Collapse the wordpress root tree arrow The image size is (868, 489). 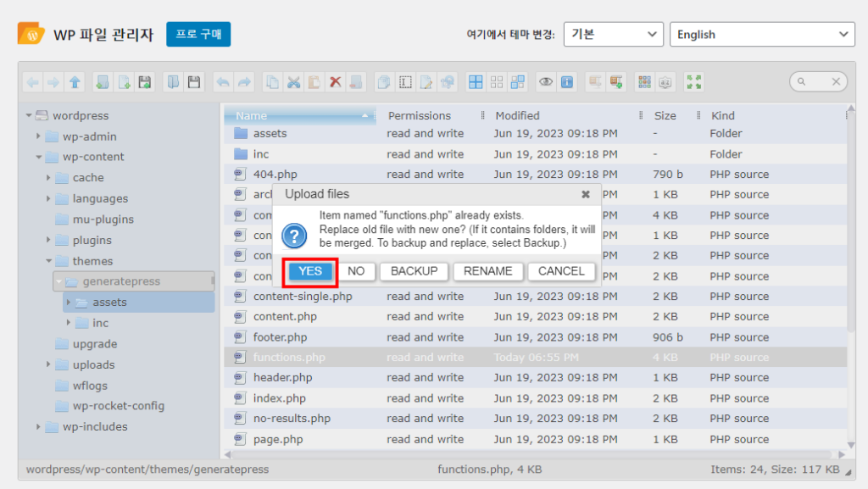click(x=28, y=115)
